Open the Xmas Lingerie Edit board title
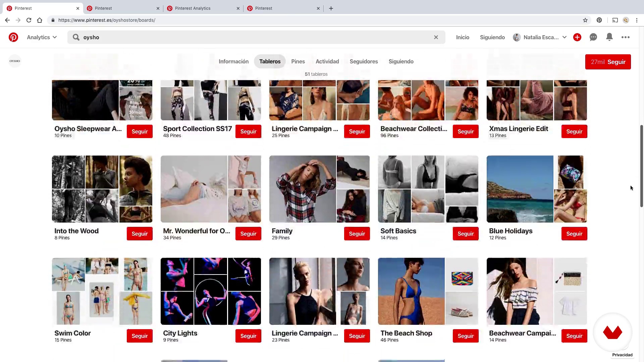644x362 pixels. 519,129
